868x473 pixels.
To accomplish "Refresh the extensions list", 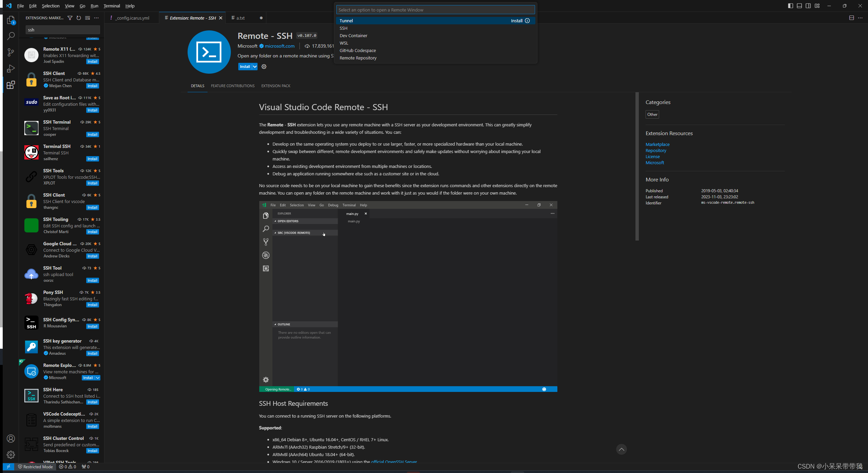I will [79, 18].
